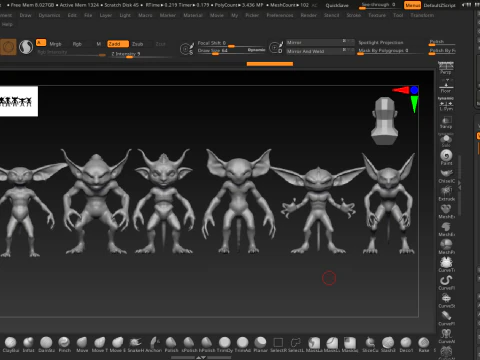The width and height of the screenshot is (480, 360).
Task: Click Mirror And Weld
Action: 320,51
